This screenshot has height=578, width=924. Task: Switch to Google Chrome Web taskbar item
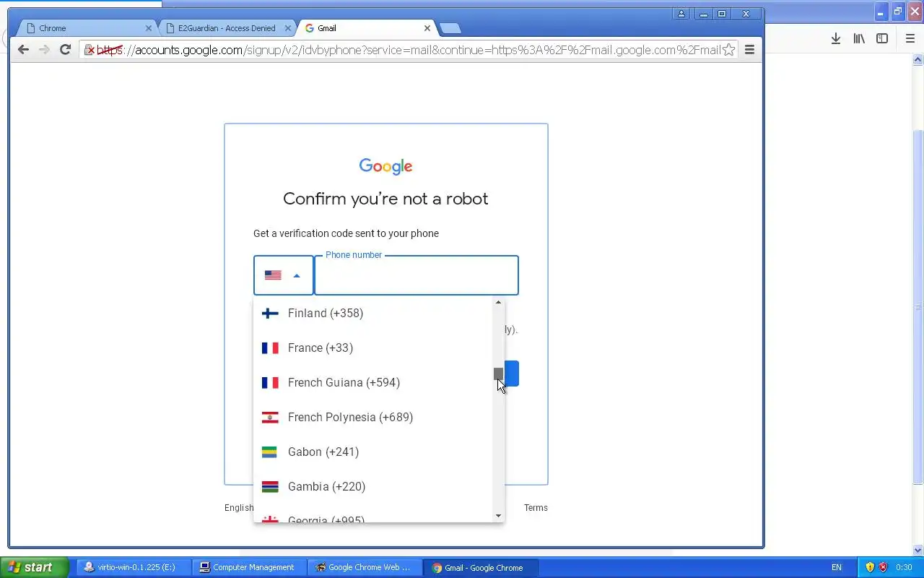click(x=365, y=567)
